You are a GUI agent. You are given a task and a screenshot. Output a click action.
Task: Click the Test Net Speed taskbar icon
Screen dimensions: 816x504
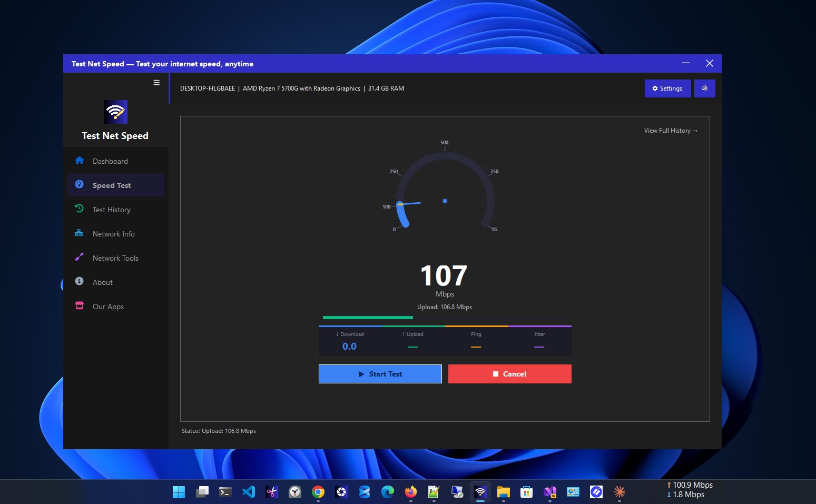click(480, 492)
